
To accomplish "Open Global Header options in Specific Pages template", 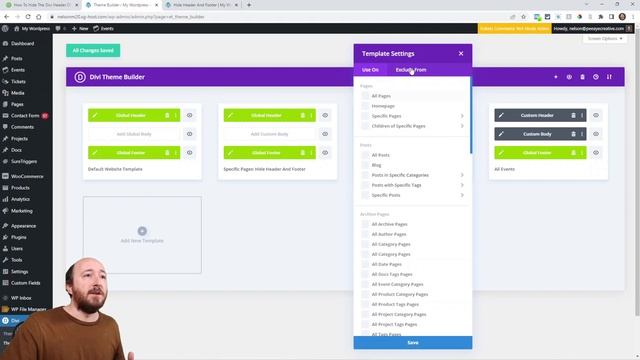I will [311, 116].
